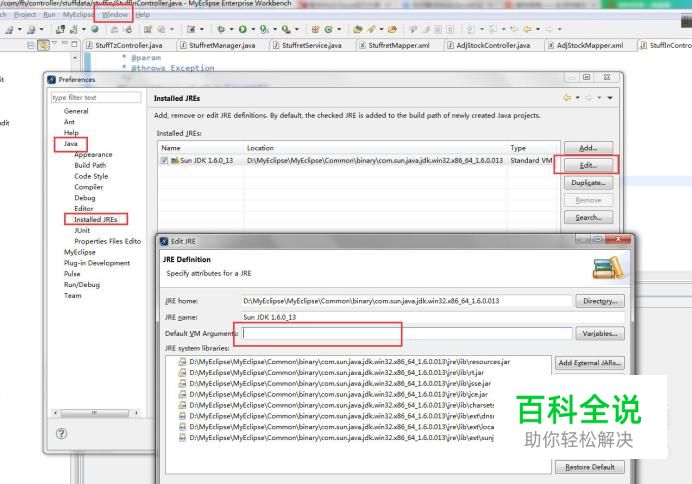Image resolution: width=692 pixels, height=484 pixels.
Task: Select Installed JREs in tree
Action: (95, 219)
